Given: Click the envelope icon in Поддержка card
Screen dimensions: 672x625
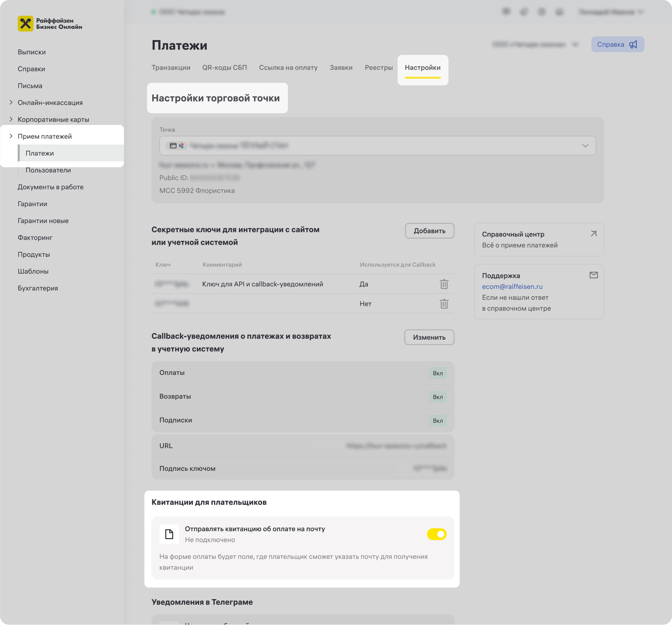Looking at the screenshot, I should [594, 275].
